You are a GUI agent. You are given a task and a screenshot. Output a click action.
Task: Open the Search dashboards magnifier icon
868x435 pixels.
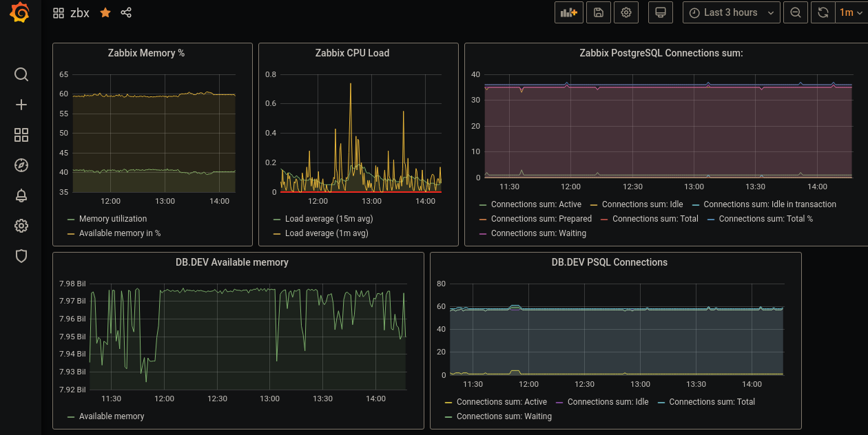tap(21, 74)
